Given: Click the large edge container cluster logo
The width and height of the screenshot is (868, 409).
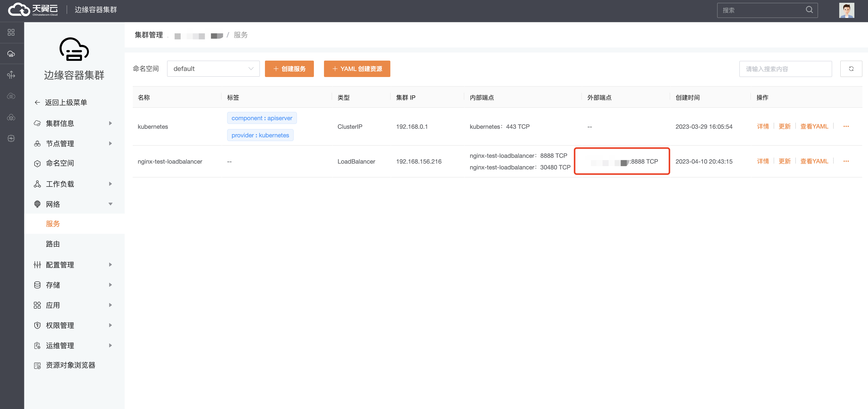Looking at the screenshot, I should 74,49.
